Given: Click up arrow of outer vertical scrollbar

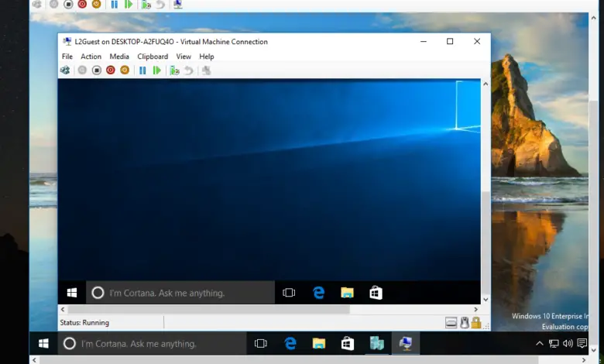Looking at the screenshot, I should click(593, 18).
